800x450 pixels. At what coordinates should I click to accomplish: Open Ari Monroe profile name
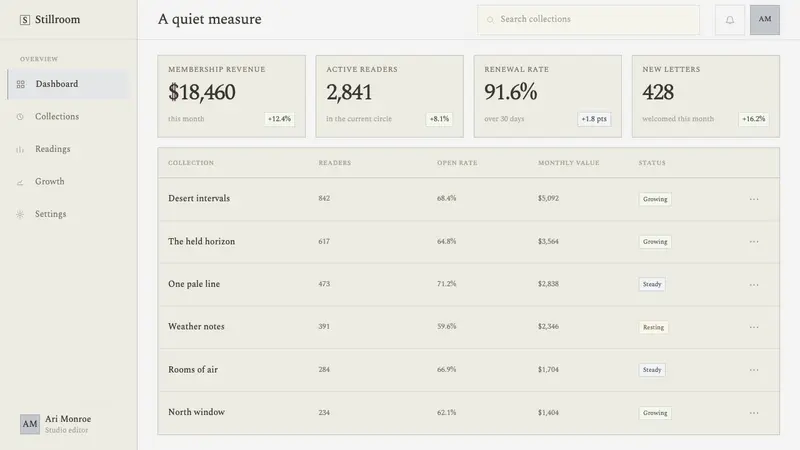[68, 419]
